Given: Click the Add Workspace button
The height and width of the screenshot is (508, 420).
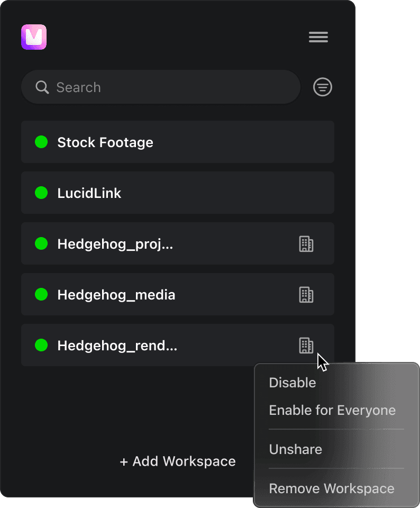Looking at the screenshot, I should pyautogui.click(x=178, y=461).
